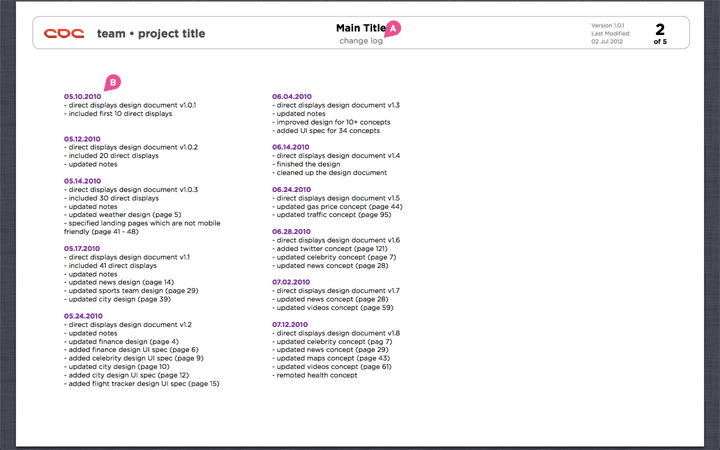Screen dimensions: 720x450
Task: Select the 06.14.2010 date heading
Action: click(292, 147)
